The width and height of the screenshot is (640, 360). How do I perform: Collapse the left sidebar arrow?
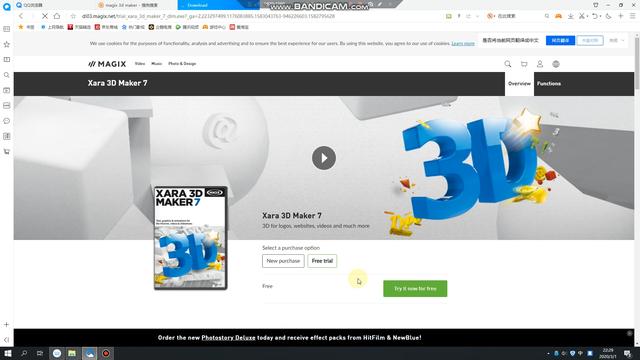point(7,340)
